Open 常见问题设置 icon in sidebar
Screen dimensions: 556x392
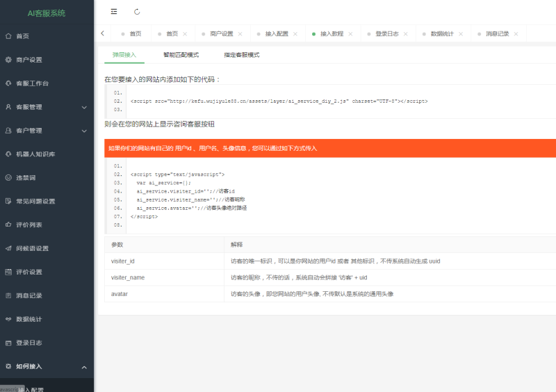pyautogui.click(x=8, y=201)
